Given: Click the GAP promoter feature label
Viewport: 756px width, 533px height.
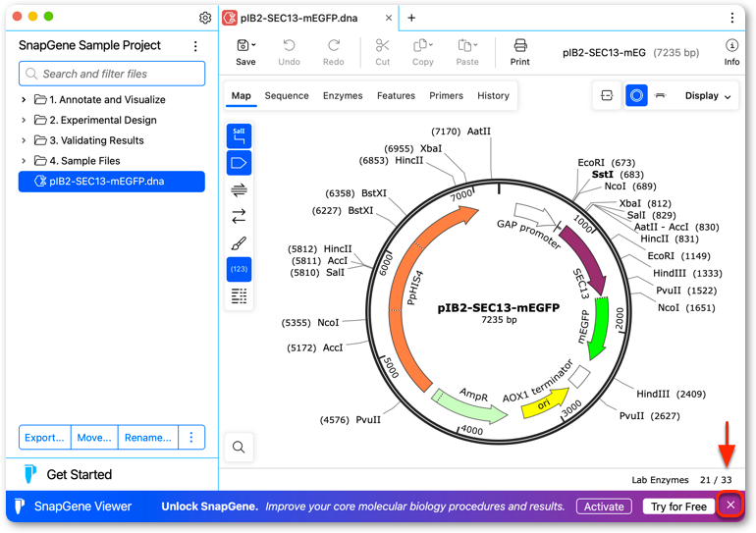Looking at the screenshot, I should point(529,234).
